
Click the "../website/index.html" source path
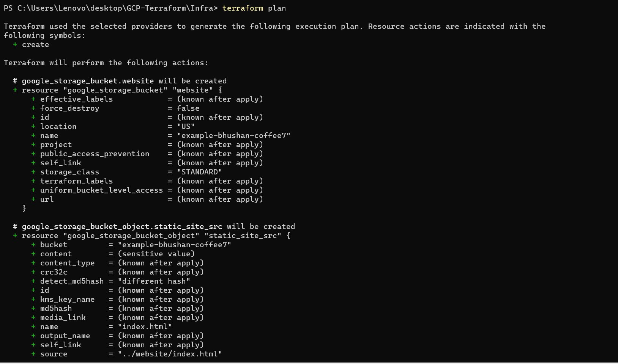(x=170, y=354)
